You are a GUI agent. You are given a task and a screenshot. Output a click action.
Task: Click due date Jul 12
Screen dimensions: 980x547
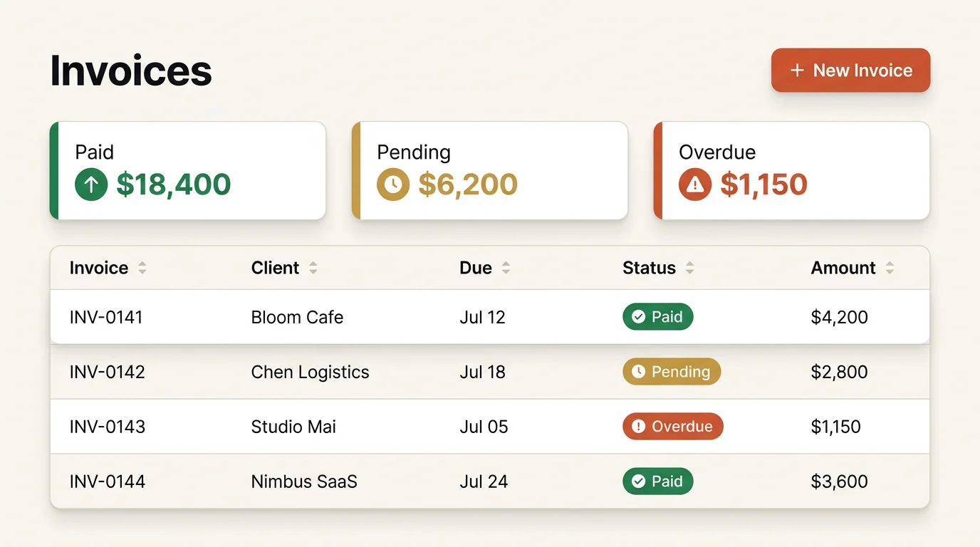click(x=482, y=317)
